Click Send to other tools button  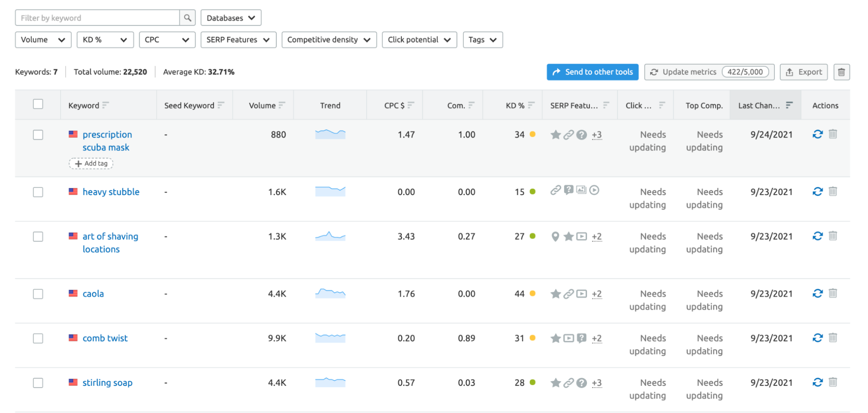(x=593, y=72)
